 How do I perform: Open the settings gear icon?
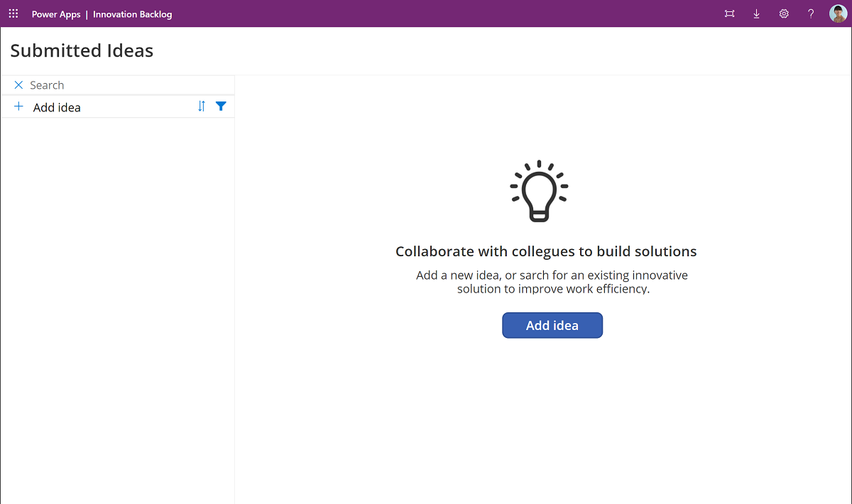coord(784,13)
